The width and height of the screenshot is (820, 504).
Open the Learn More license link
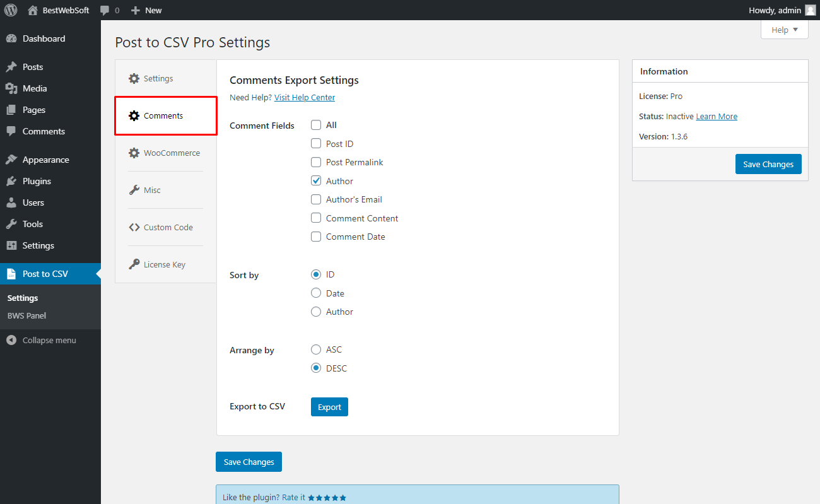717,116
